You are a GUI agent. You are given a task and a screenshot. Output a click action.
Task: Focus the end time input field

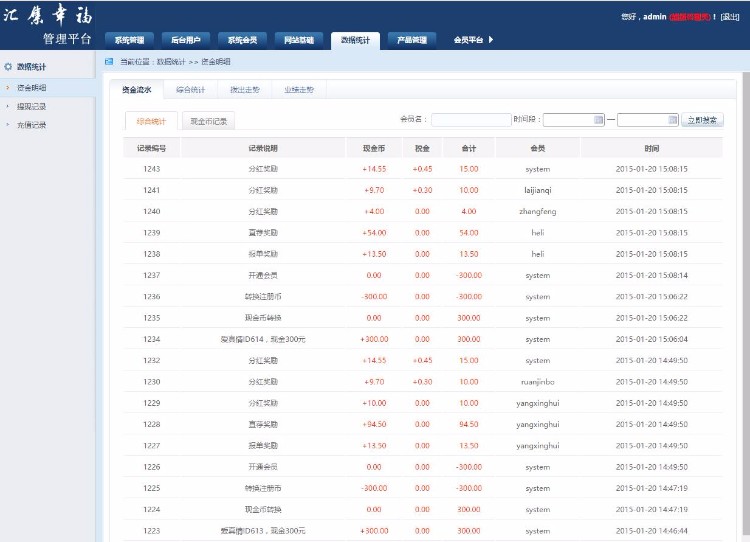tap(648, 120)
